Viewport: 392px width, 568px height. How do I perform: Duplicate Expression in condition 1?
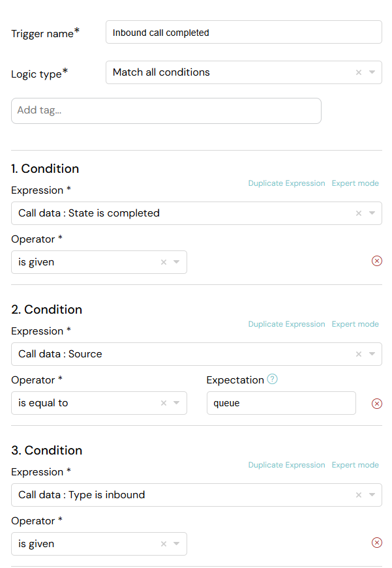click(x=286, y=183)
